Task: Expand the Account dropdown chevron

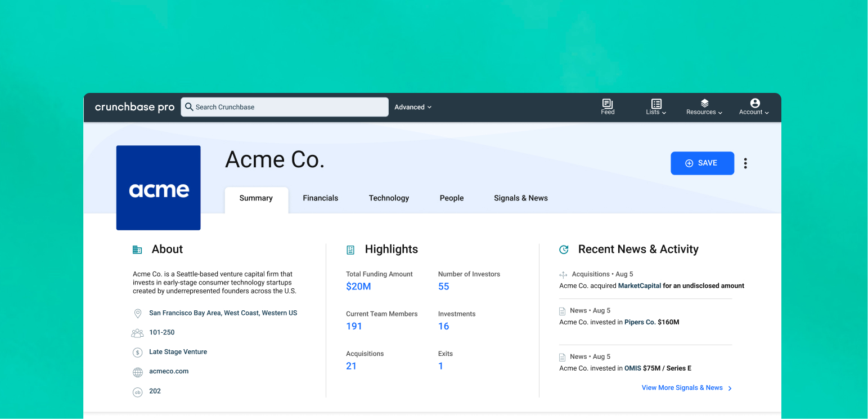Action: (766, 113)
